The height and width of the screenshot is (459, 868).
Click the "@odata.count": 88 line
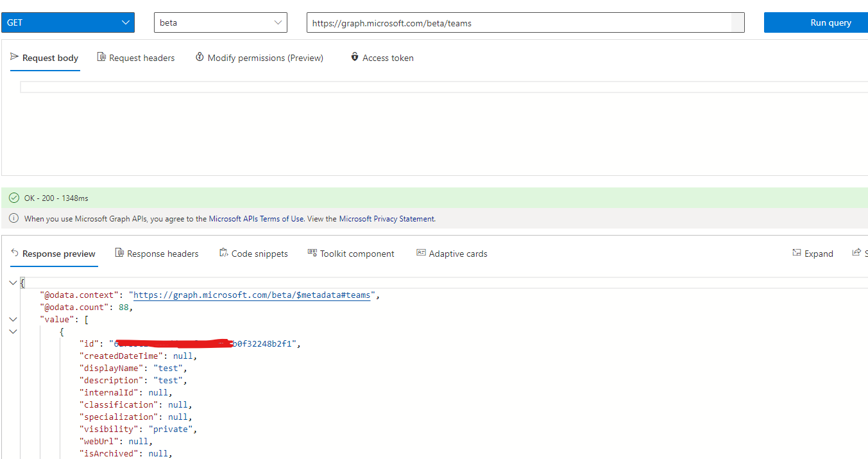point(86,307)
